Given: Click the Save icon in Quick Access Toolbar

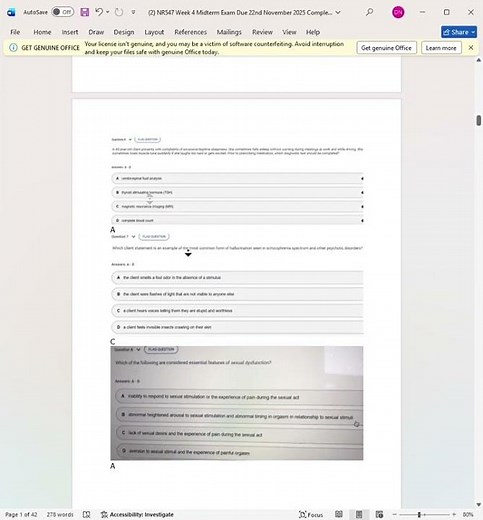Looking at the screenshot, I should (85, 12).
